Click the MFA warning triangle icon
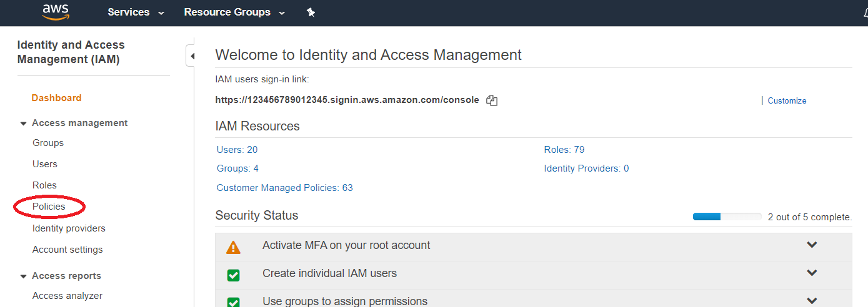Viewport: 868px width, 307px height. pos(233,248)
